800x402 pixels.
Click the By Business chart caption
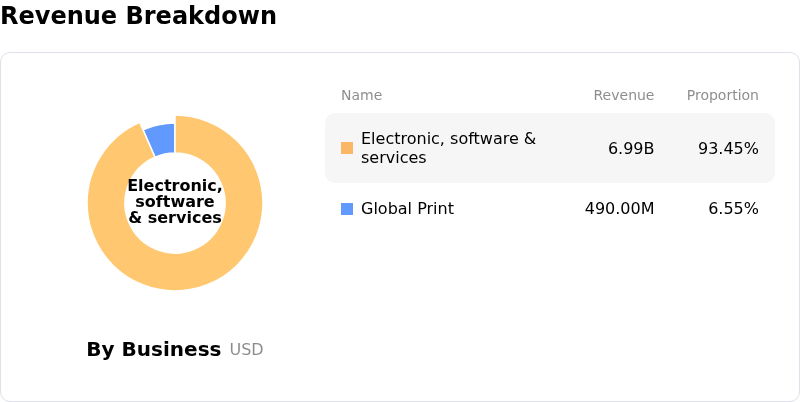click(153, 350)
